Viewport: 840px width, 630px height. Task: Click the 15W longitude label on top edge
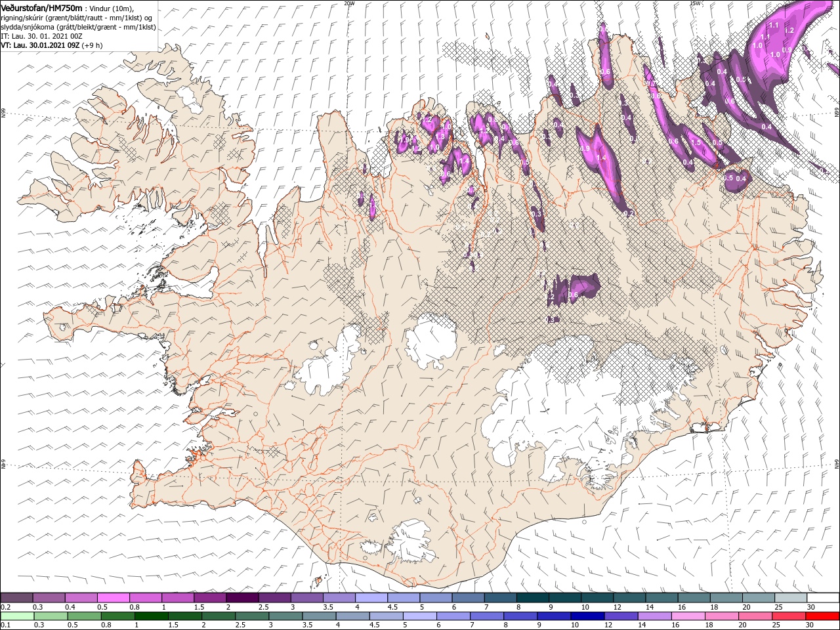click(695, 3)
